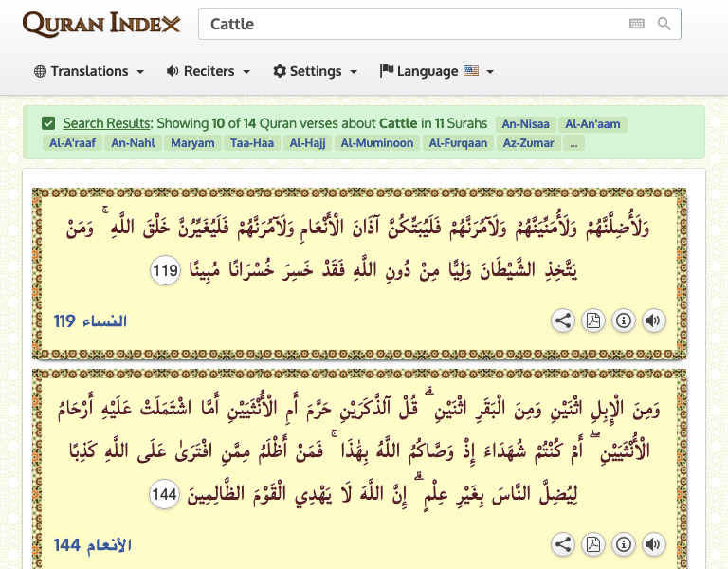Show info for verse 119
The height and width of the screenshot is (569, 728).
tap(623, 321)
